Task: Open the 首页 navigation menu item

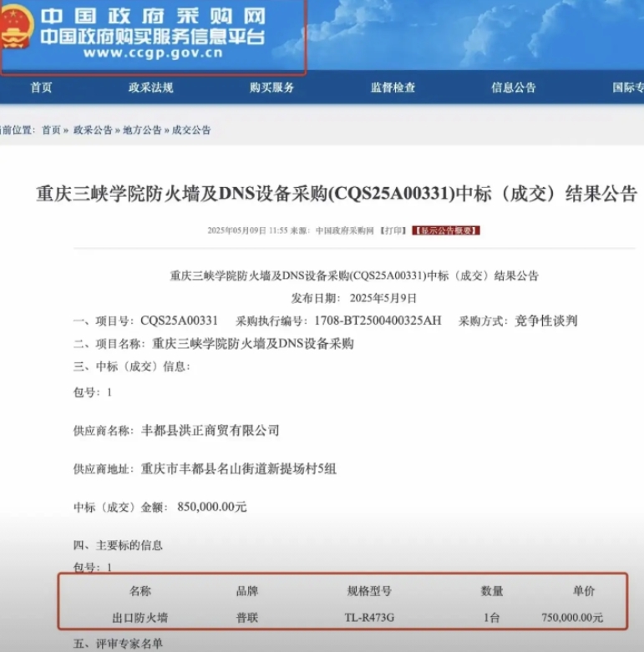Action: (x=41, y=88)
